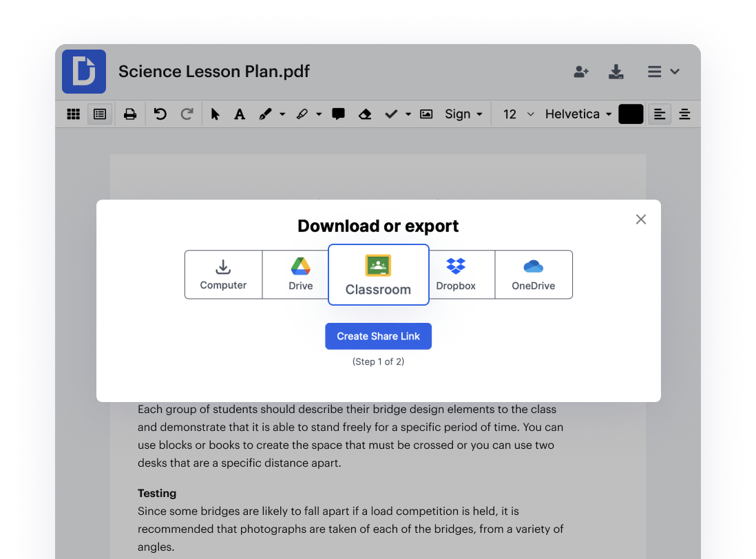Insert an image into the document
756x559 pixels.
[426, 114]
